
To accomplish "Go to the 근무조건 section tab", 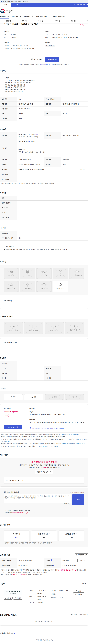I will (x=24, y=21).
